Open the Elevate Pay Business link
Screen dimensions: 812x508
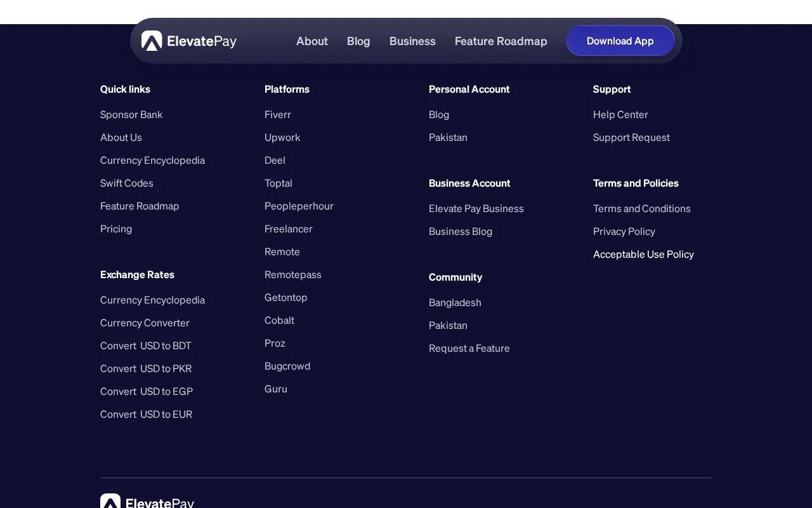[476, 208]
